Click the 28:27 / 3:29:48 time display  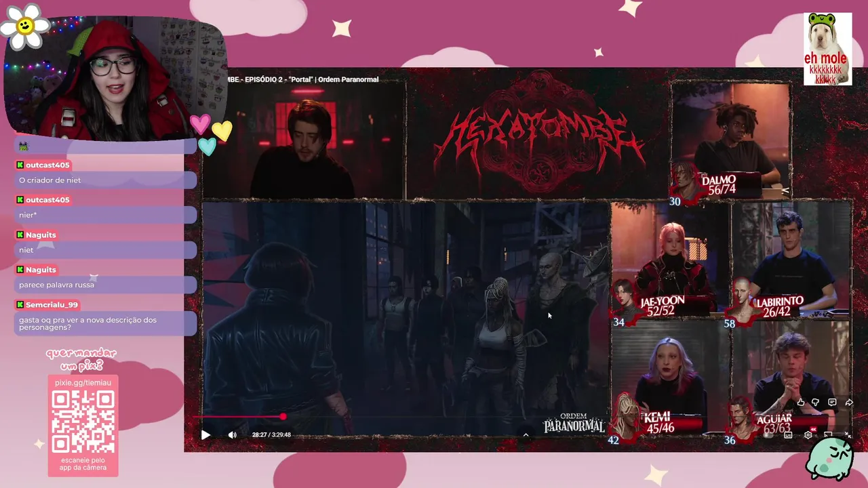(271, 435)
